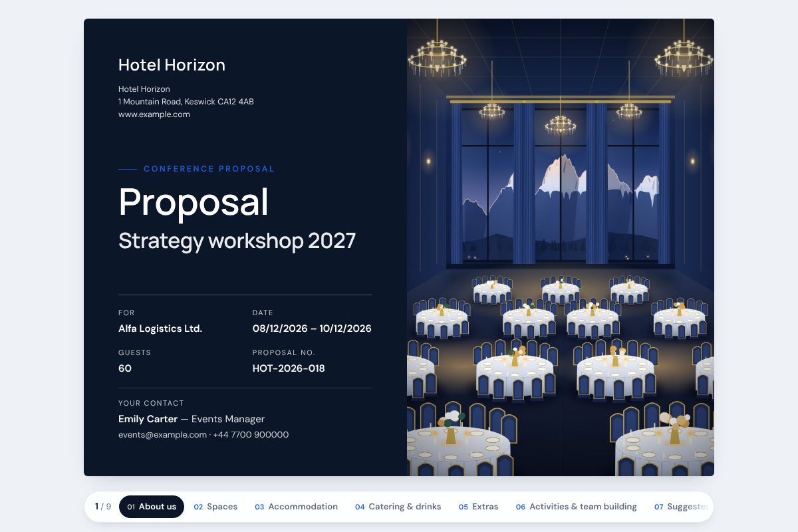
Task: Open the Catering & drinks tab
Action: pos(398,507)
